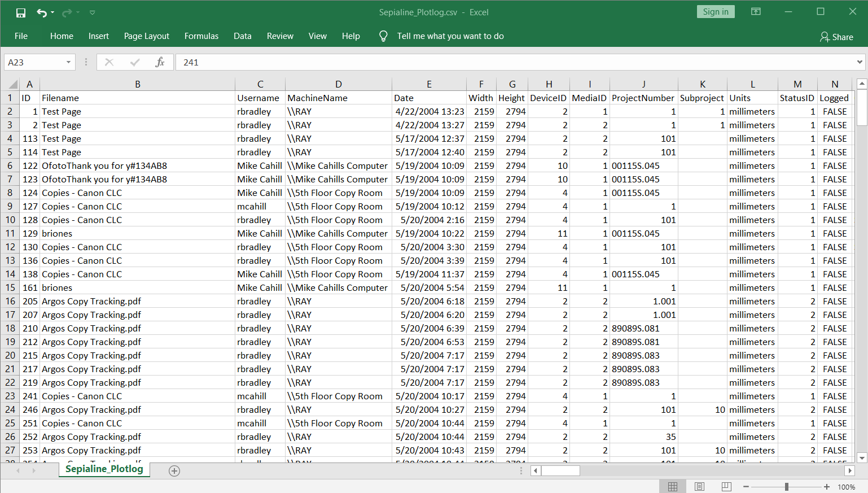868x493 pixels.
Task: Click the Tell Me lightbulb icon
Action: tap(383, 36)
